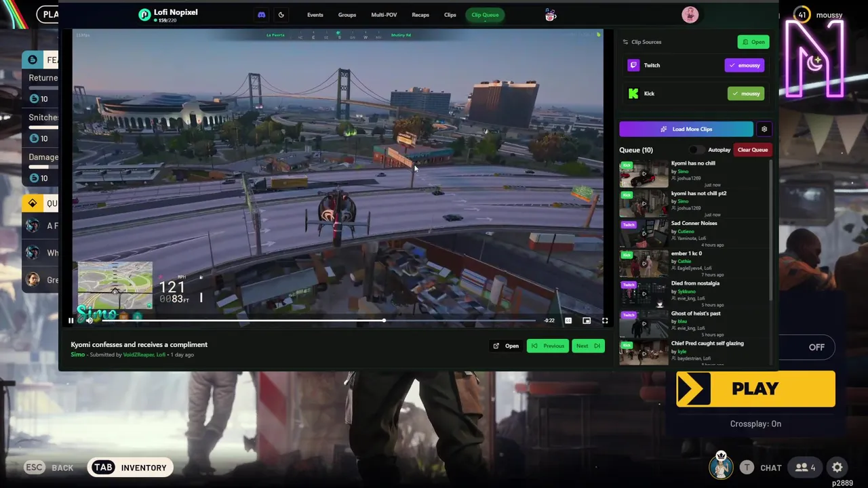Screen dimensions: 868x488
Task: Select the Clip Queue tab
Action: [x=485, y=15]
